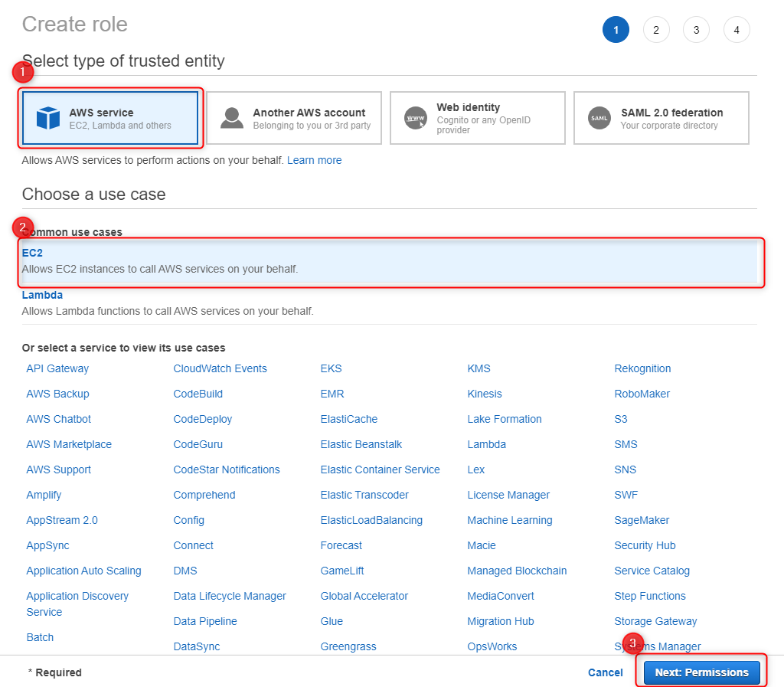This screenshot has width=784, height=687.
Task: Select the Lake Formation service
Action: [x=505, y=419]
